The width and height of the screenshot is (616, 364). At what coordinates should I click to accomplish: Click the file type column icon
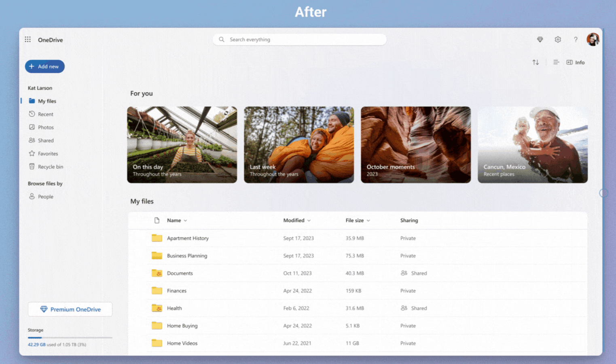pyautogui.click(x=157, y=220)
